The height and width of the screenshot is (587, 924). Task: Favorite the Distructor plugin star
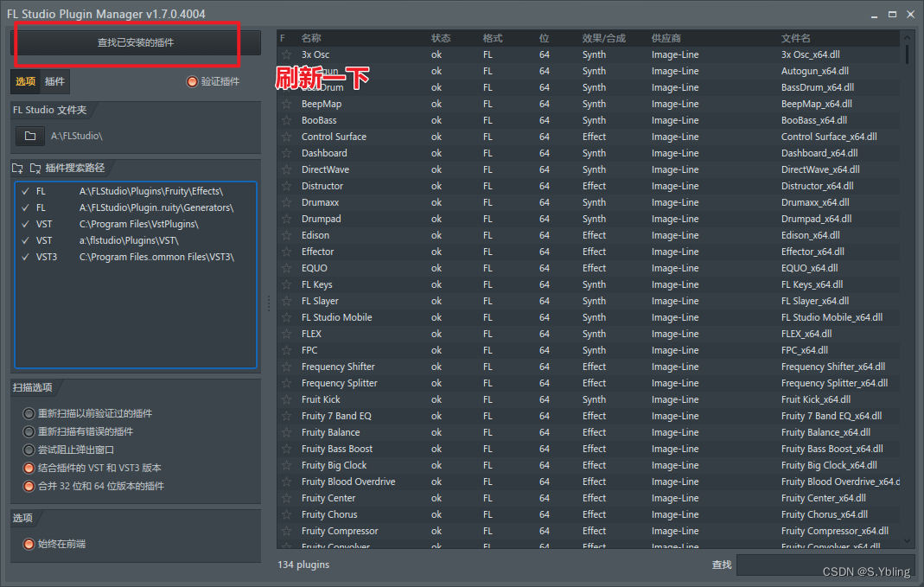tap(286, 186)
